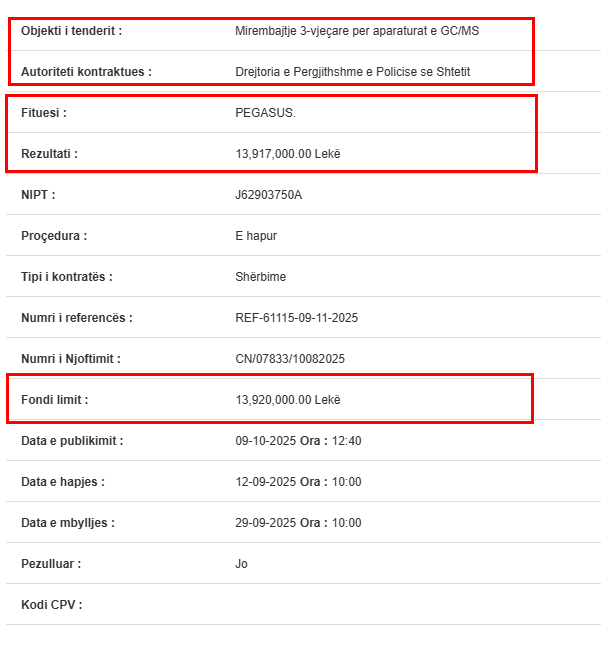Click the contract type 'Shërbime'
601x658 pixels.
tap(260, 277)
